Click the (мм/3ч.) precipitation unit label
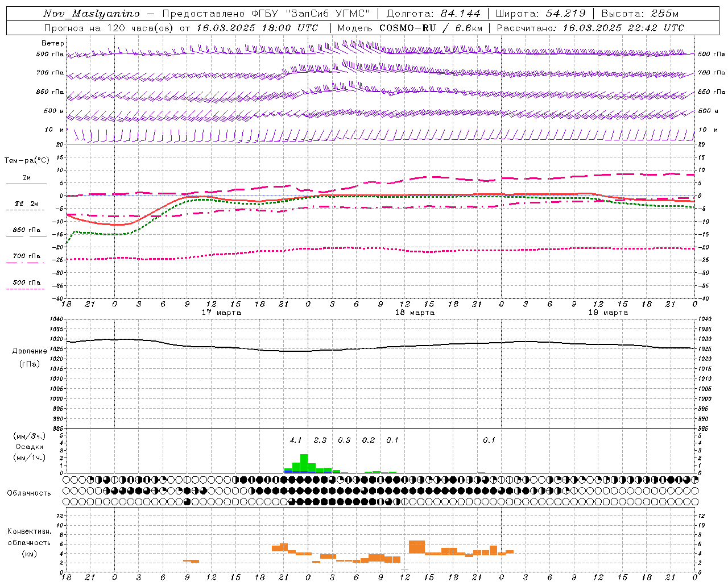The width and height of the screenshot is (728, 582). 29,436
